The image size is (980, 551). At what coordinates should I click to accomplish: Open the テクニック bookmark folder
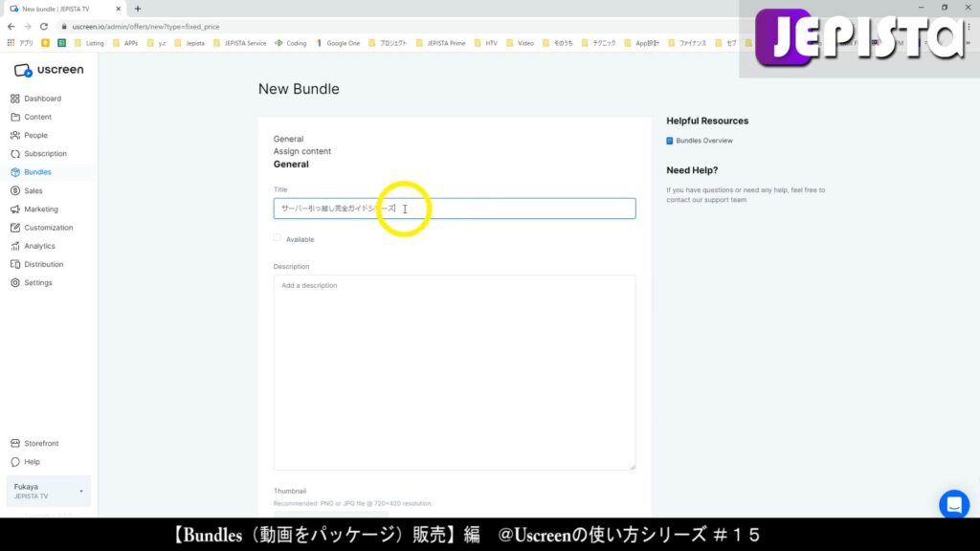click(599, 43)
